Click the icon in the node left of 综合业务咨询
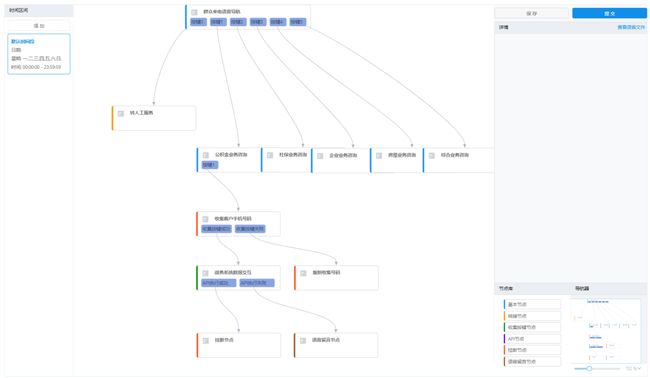Image resolution: width=650 pixels, height=378 pixels. tap(379, 155)
